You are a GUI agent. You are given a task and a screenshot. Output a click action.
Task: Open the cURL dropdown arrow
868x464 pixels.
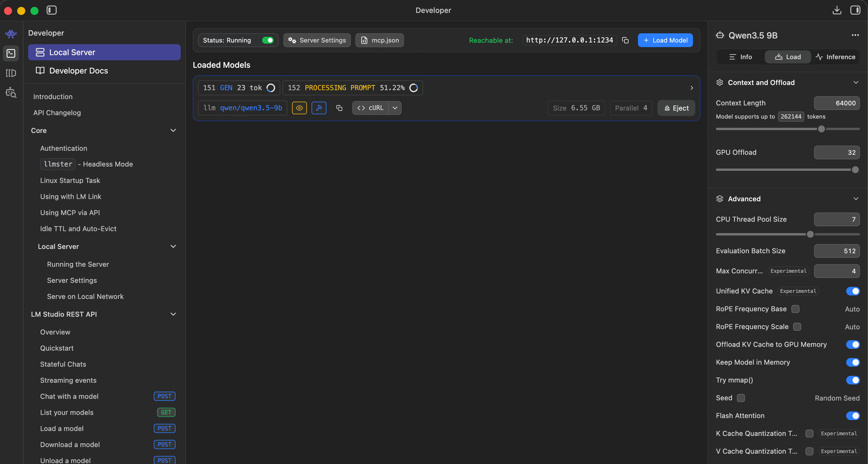point(395,108)
